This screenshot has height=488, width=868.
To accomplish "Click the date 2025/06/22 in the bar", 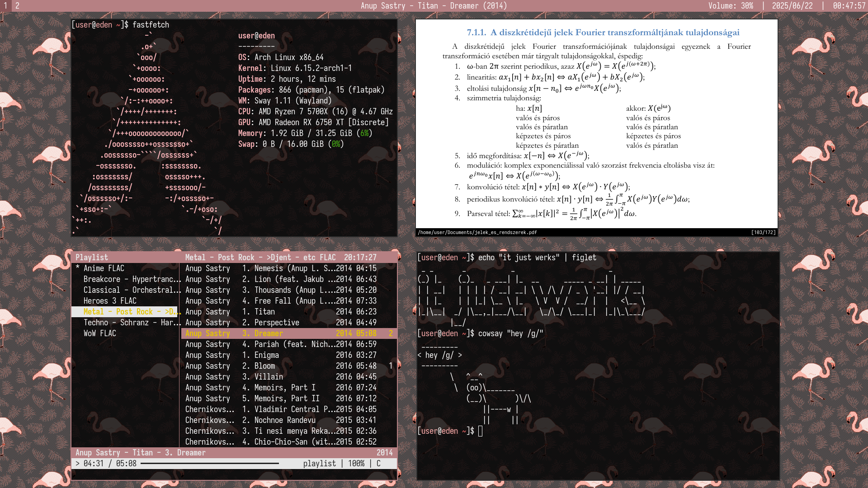I will [x=792, y=6].
